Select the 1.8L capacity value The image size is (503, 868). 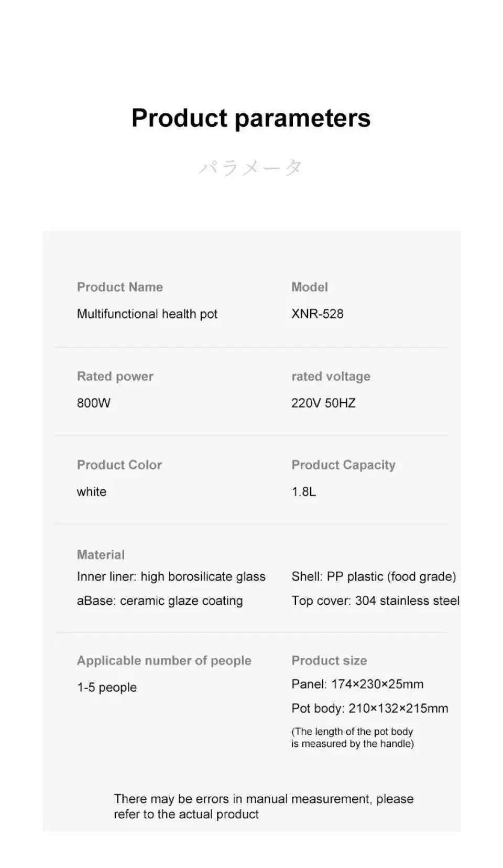coord(304,491)
